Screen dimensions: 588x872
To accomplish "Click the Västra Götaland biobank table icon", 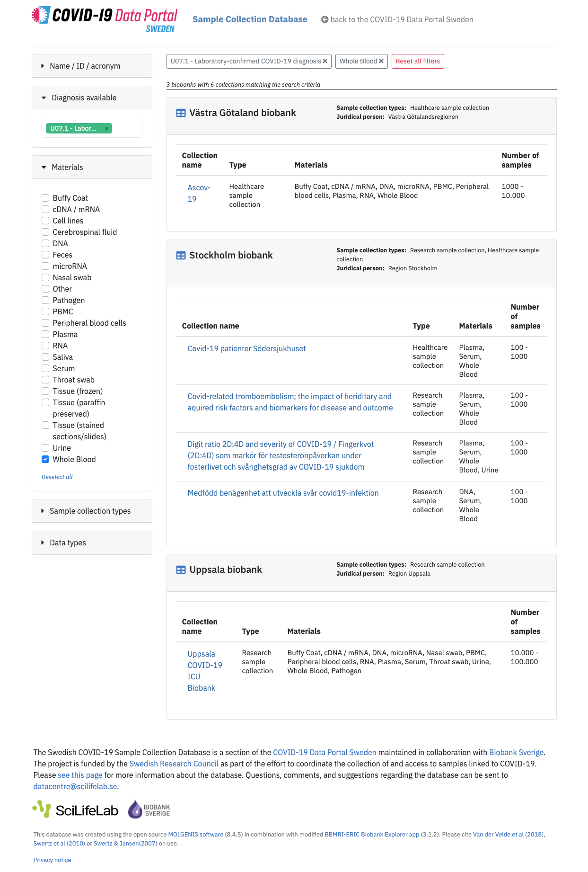I will tap(181, 113).
